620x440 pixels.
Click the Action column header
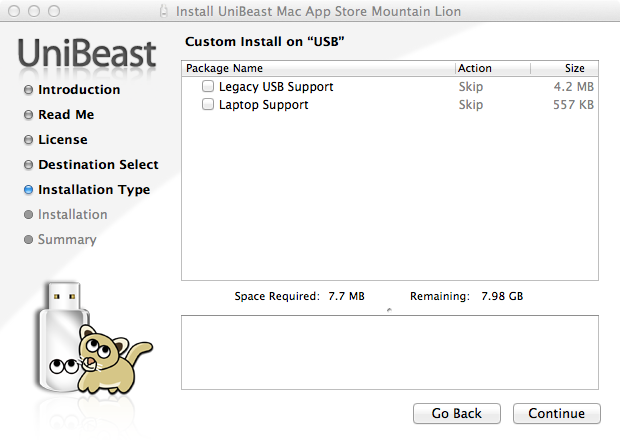point(475,69)
